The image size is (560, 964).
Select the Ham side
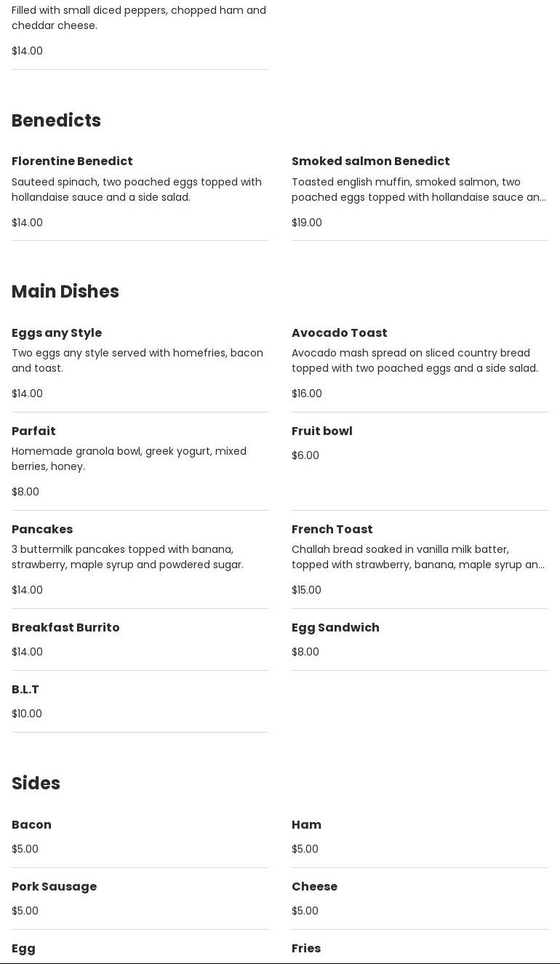click(306, 825)
